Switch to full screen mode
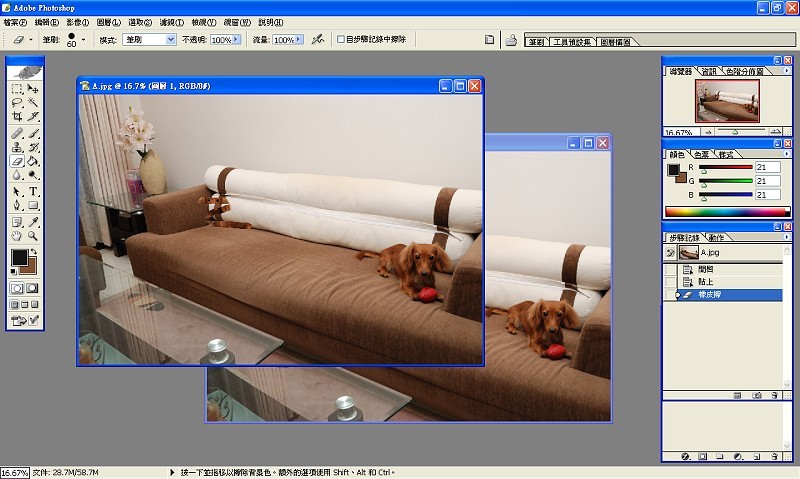The image size is (800, 479). [35, 305]
